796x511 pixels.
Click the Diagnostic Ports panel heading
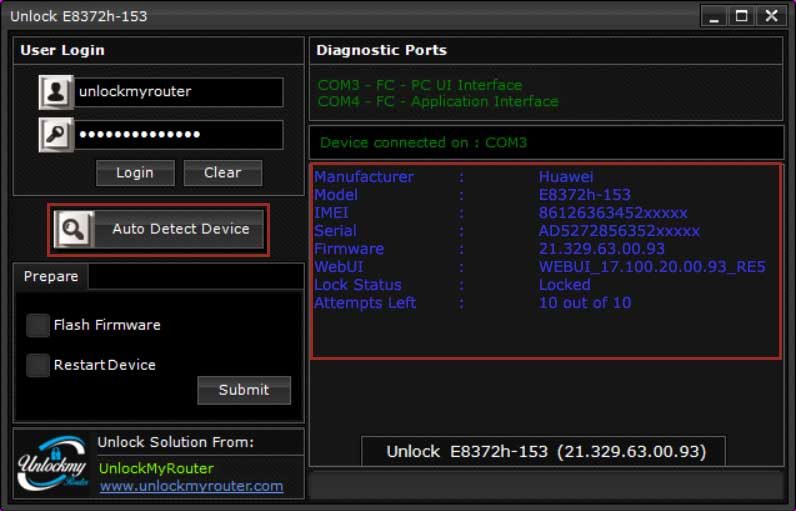382,50
